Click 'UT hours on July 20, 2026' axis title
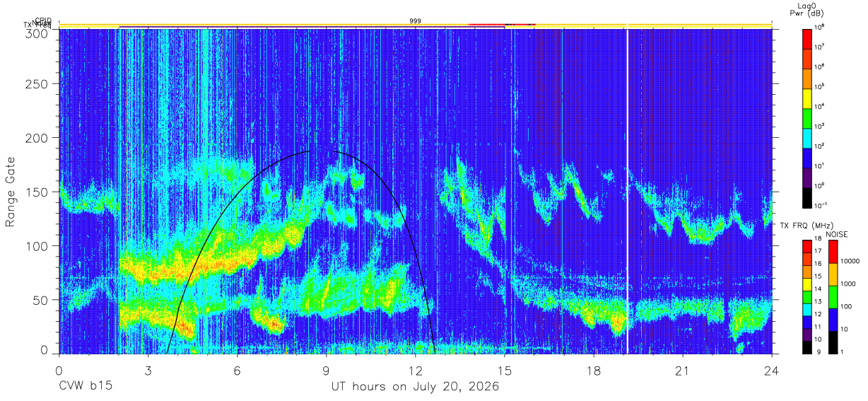 pos(416,387)
